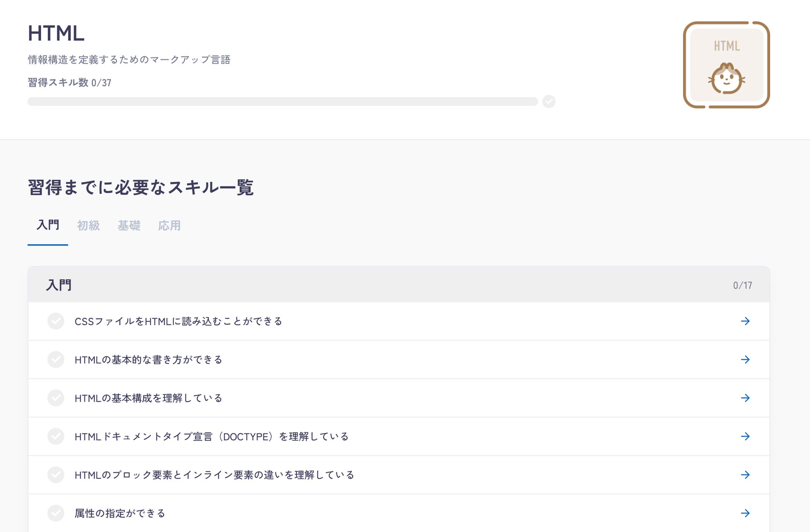Screen dimensions: 810x532
Task: Click the 情報構造を定義するためのマークアップ言語 description
Action: [x=129, y=60]
